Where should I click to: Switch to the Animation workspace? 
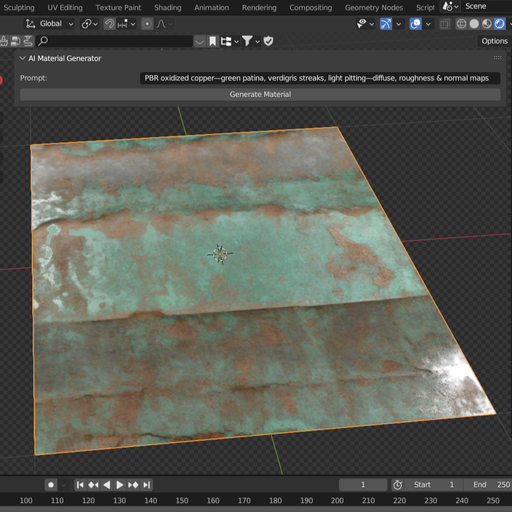pos(211,7)
